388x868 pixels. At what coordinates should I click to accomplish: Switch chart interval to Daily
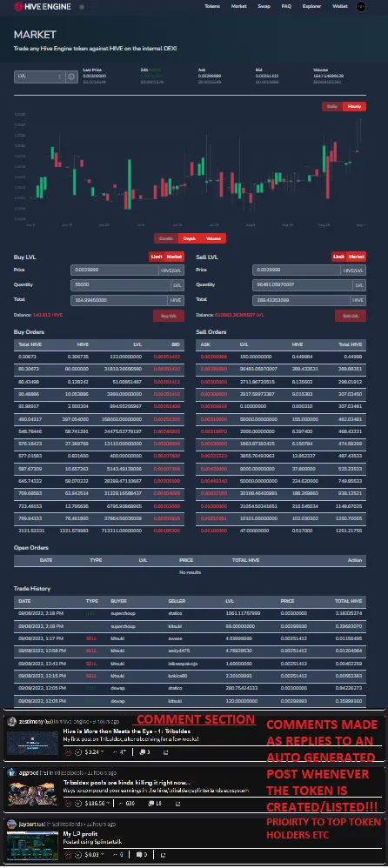point(332,106)
